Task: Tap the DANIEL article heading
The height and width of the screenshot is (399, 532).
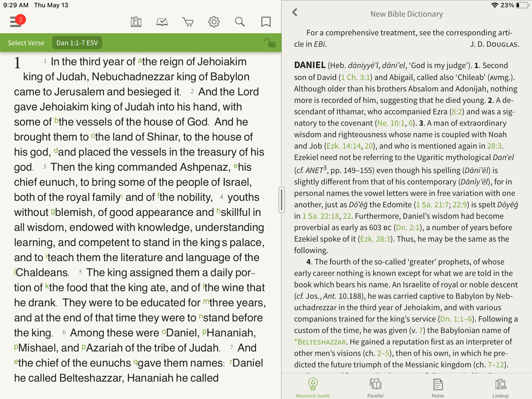Action: [310, 65]
